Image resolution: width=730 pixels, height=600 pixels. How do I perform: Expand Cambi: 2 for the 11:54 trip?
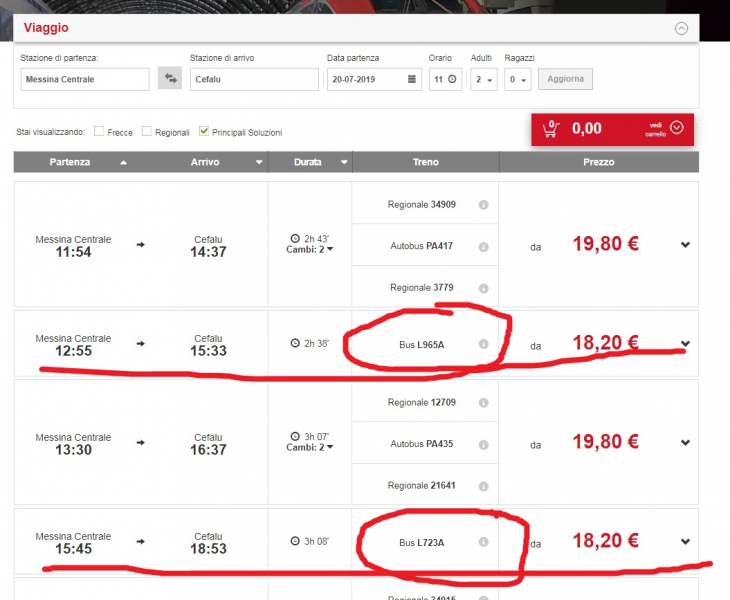coord(310,249)
